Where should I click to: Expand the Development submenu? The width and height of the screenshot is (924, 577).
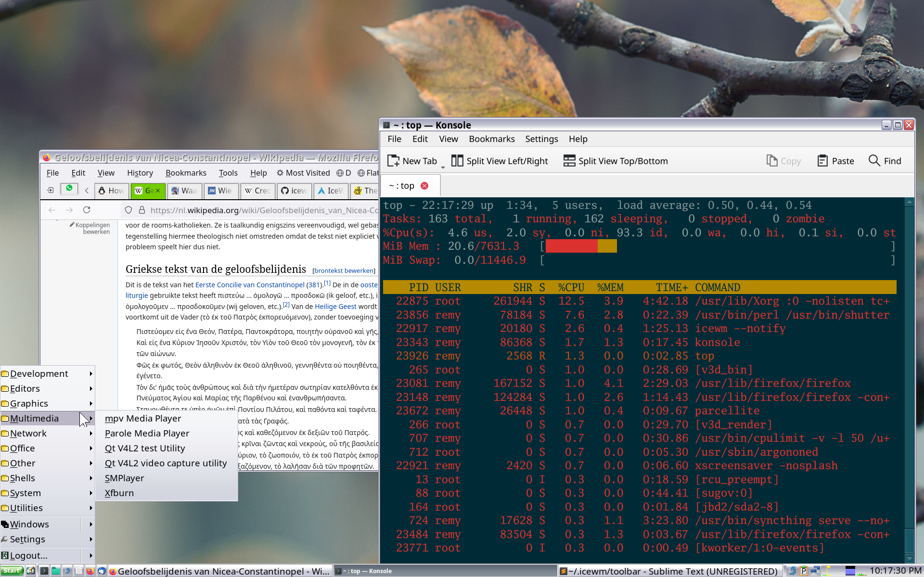click(47, 373)
